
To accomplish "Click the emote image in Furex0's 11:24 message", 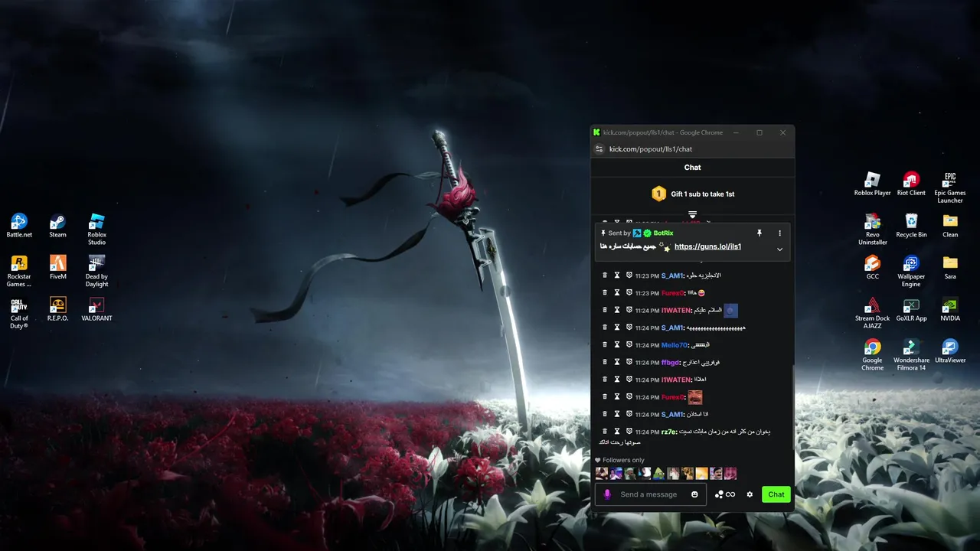I will (694, 397).
